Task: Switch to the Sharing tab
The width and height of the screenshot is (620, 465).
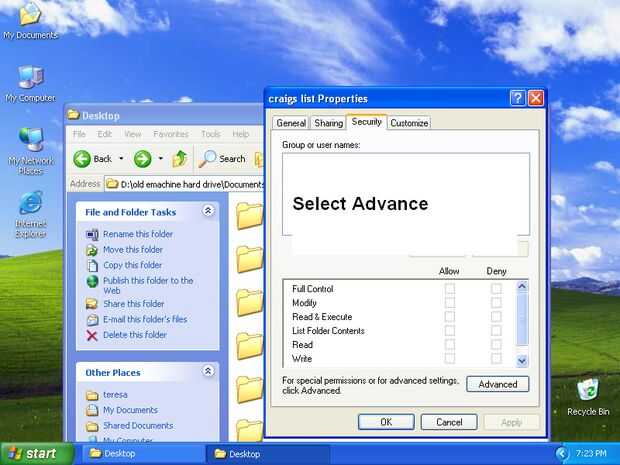Action: [329, 123]
